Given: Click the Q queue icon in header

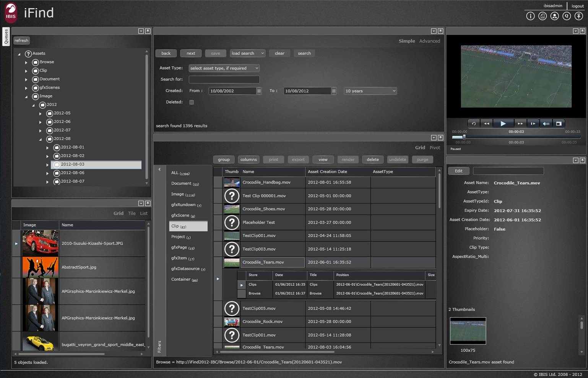Looking at the screenshot, I should tap(567, 16).
